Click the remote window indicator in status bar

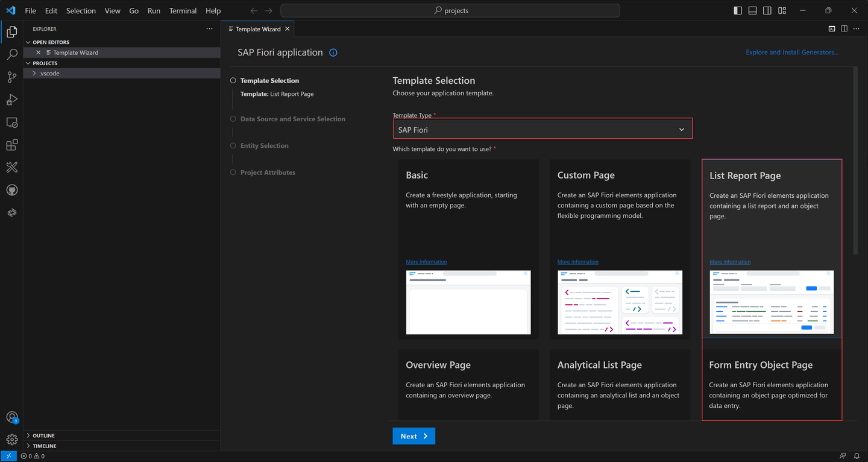(x=8, y=456)
